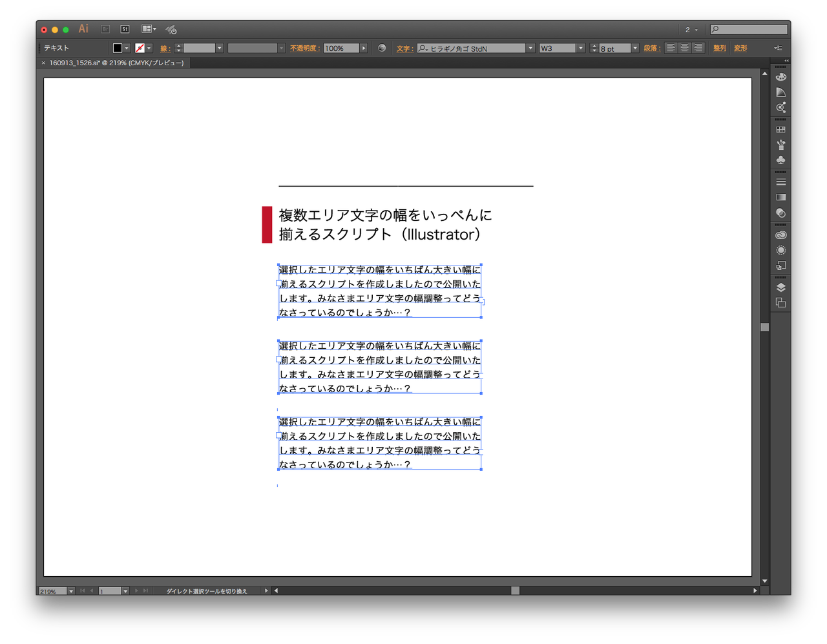The image size is (827, 644).
Task: Click the horizontal scrollbar thumb
Action: point(515,590)
